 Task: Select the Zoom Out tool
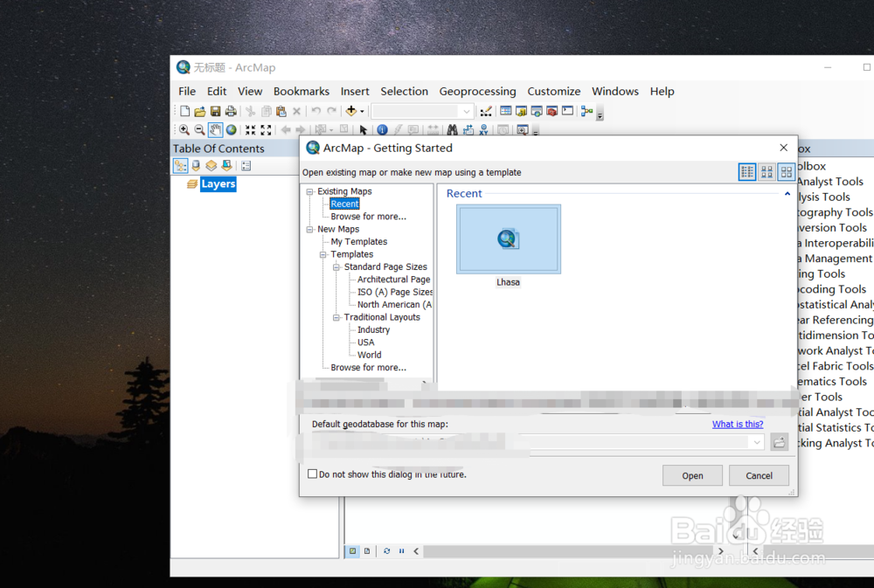pos(199,130)
